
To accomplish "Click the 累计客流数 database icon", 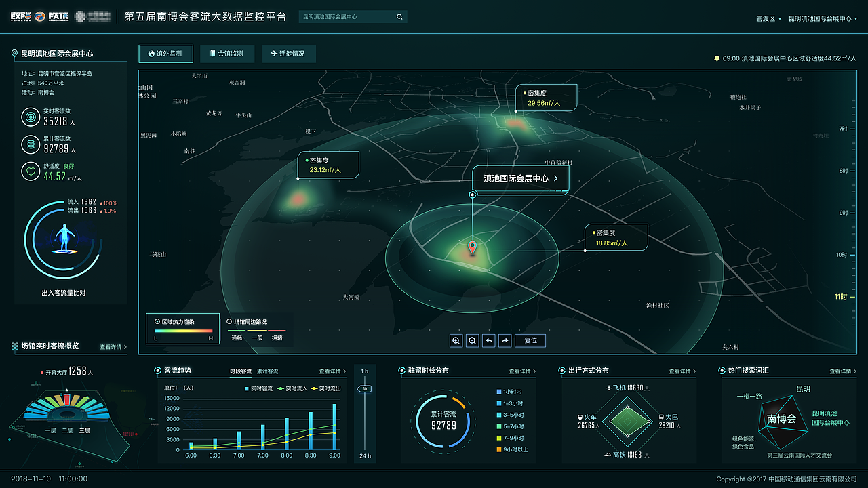I will point(31,144).
